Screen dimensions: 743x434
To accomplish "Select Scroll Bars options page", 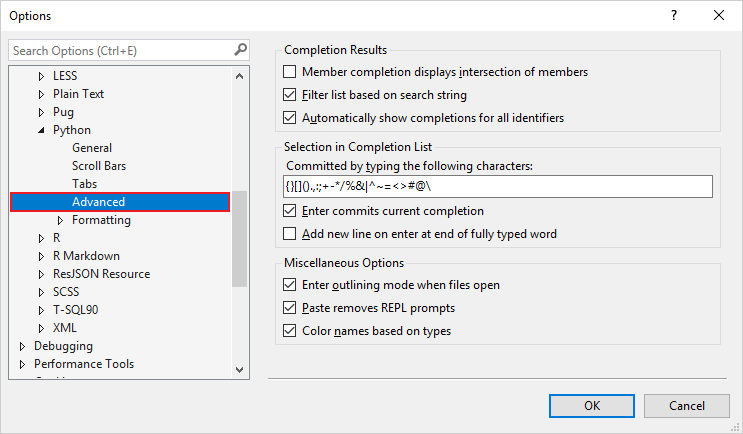I will pos(99,166).
